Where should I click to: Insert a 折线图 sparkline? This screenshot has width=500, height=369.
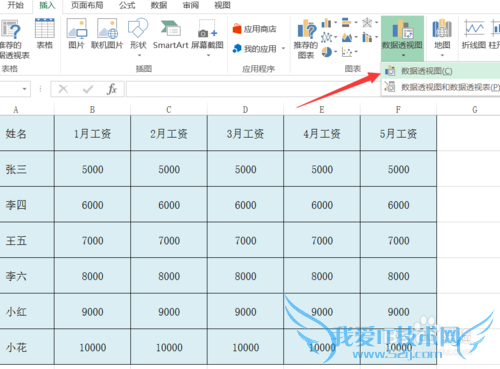pos(474,34)
